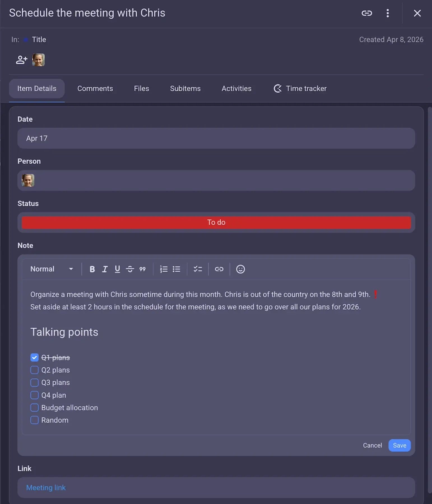Screen dimensions: 432x504
Task: Close the item panel with X
Action: [417, 13]
